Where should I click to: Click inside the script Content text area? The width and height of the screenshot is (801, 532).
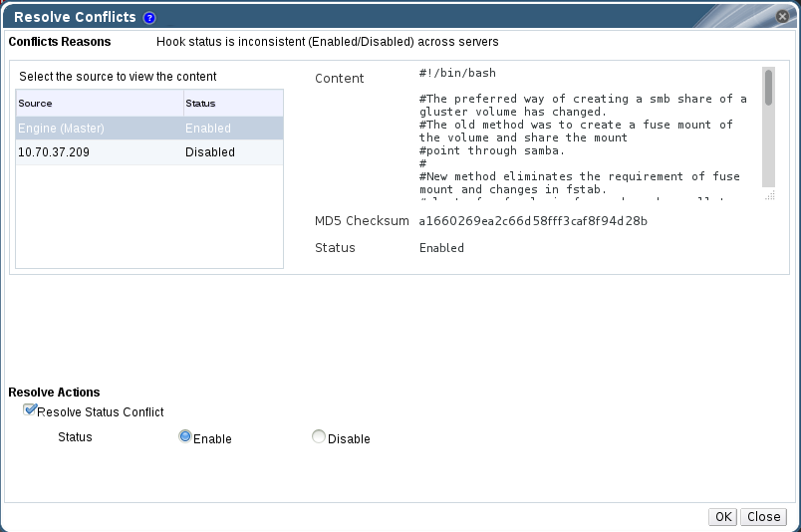(588, 130)
